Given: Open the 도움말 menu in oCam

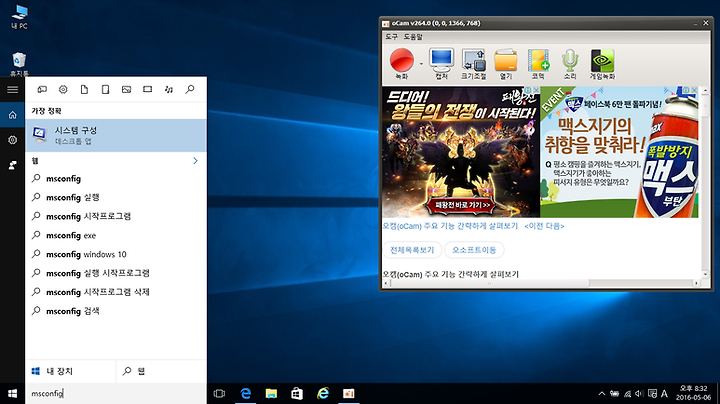Looking at the screenshot, I should pyautogui.click(x=413, y=37).
